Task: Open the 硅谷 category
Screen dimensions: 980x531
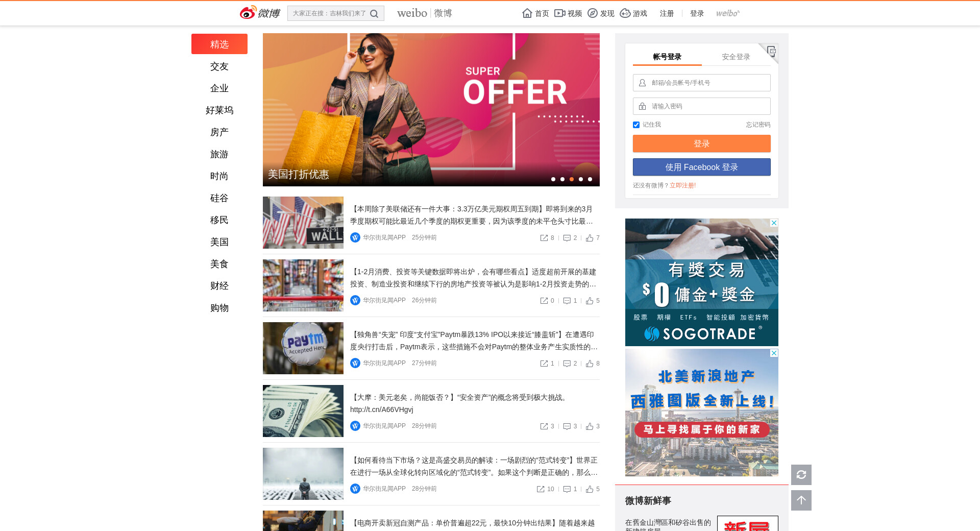Action: (219, 198)
